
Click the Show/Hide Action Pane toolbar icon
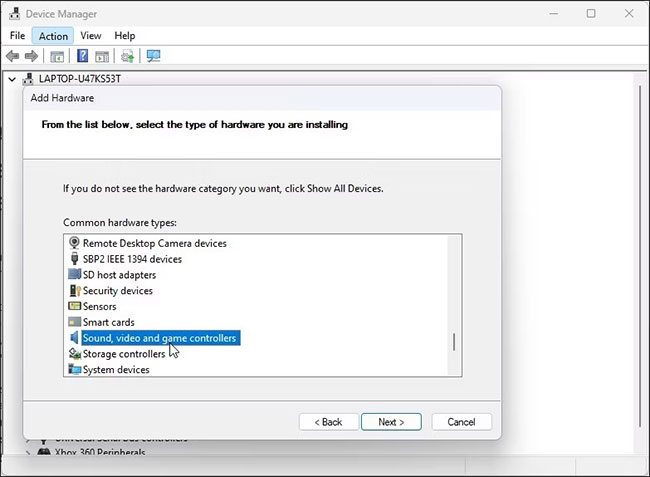click(101, 56)
